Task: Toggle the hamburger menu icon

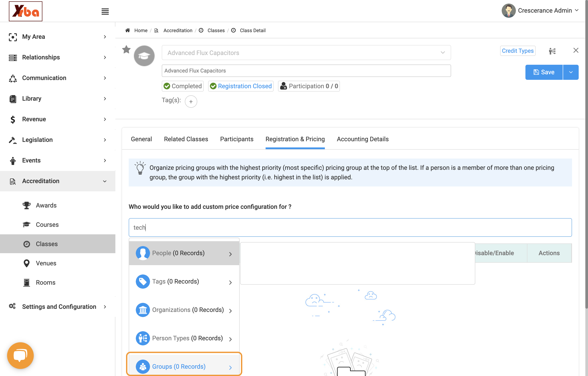Action: (x=105, y=12)
